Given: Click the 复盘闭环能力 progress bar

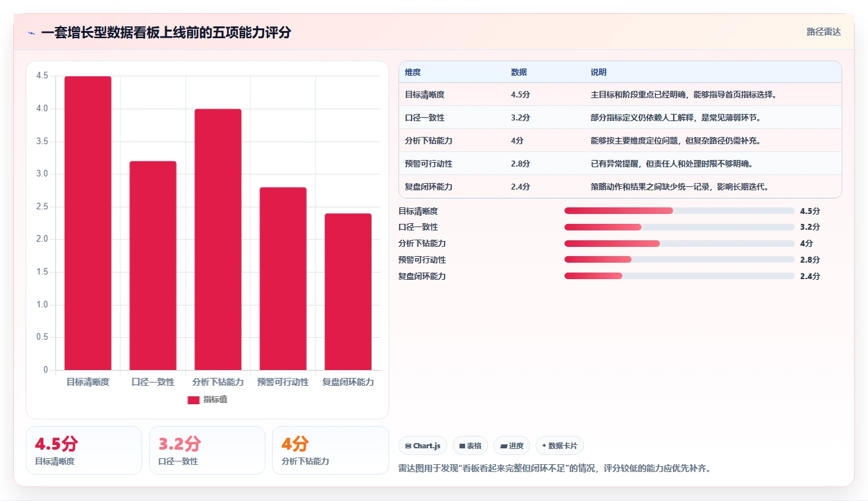Looking at the screenshot, I should [x=679, y=276].
